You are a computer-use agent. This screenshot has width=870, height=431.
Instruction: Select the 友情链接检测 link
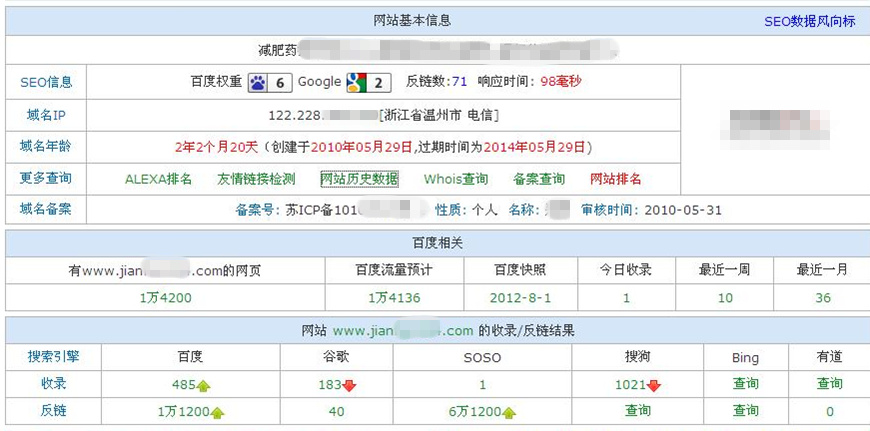256,179
